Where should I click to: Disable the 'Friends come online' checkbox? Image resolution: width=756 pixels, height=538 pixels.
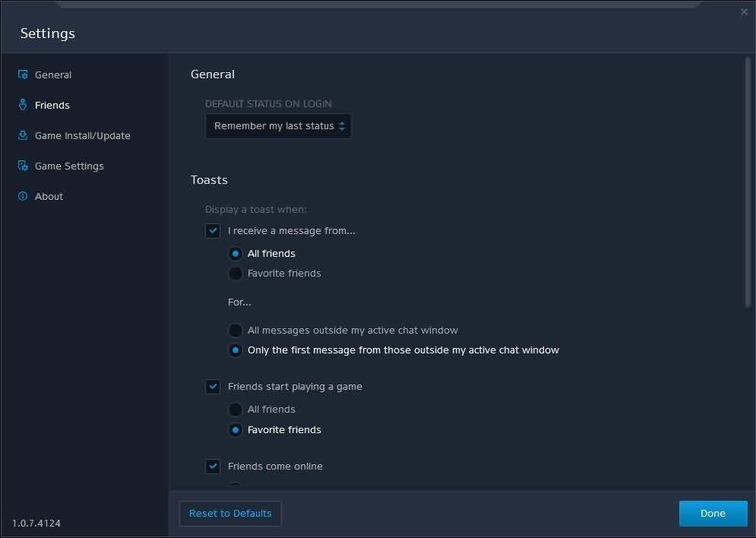(213, 466)
